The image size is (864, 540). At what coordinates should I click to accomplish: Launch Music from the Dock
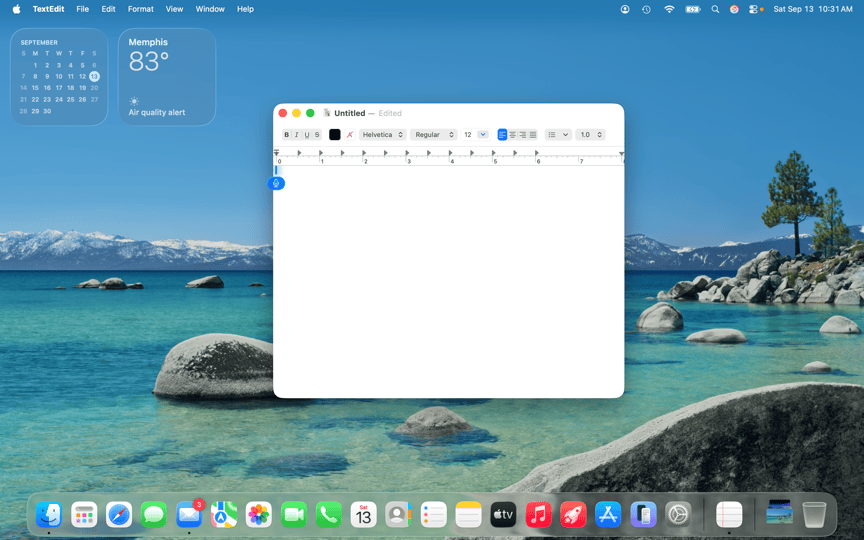coord(538,515)
